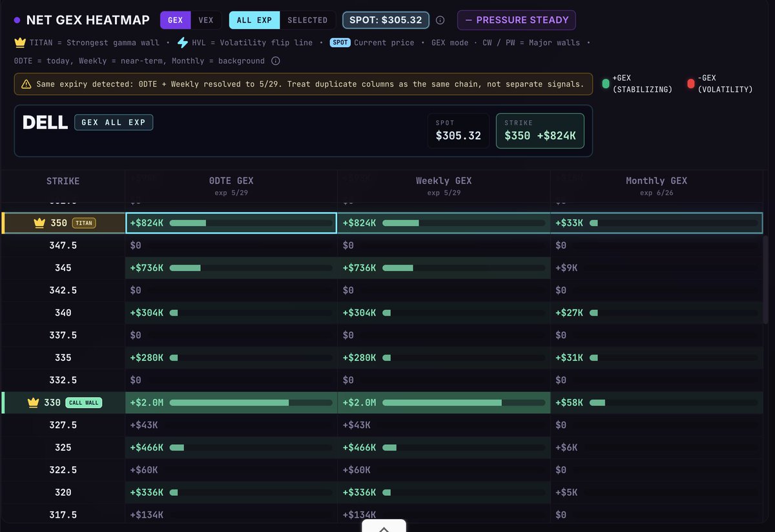Click 0DTE +$824K cell at strike 350
Image resolution: width=775 pixels, height=532 pixels.
click(231, 223)
